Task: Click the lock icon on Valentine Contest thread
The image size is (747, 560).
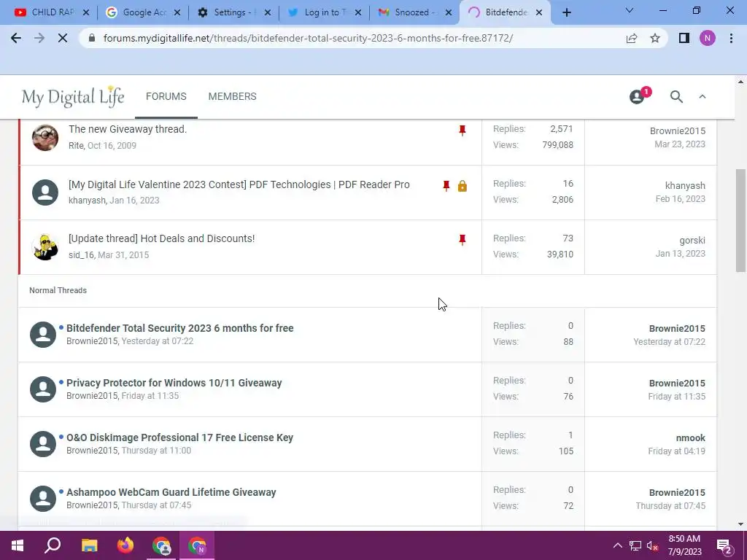Action: (x=462, y=186)
